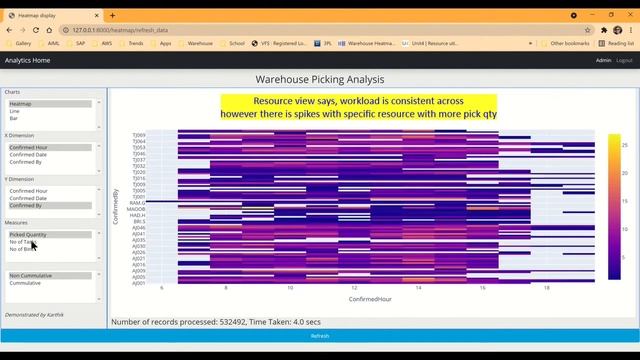
Task: Click the ConfirmedBy axis title
Action: [x=116, y=207]
